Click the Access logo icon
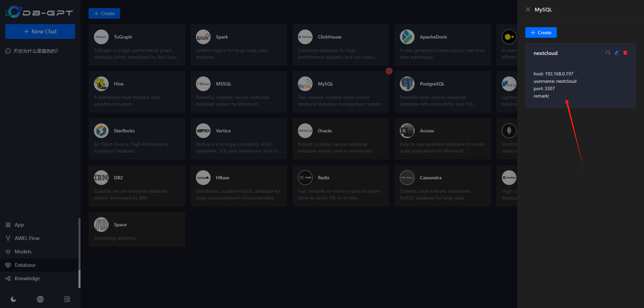Screen dimensions: 644x308 tap(407, 131)
